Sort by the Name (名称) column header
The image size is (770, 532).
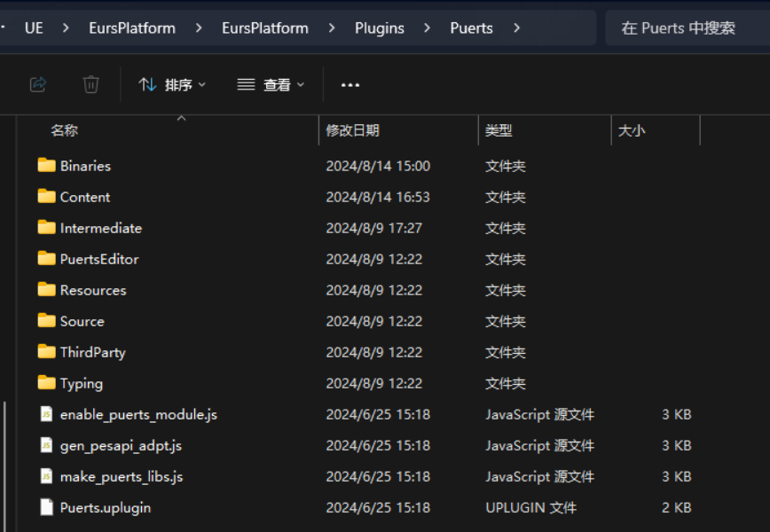point(65,130)
